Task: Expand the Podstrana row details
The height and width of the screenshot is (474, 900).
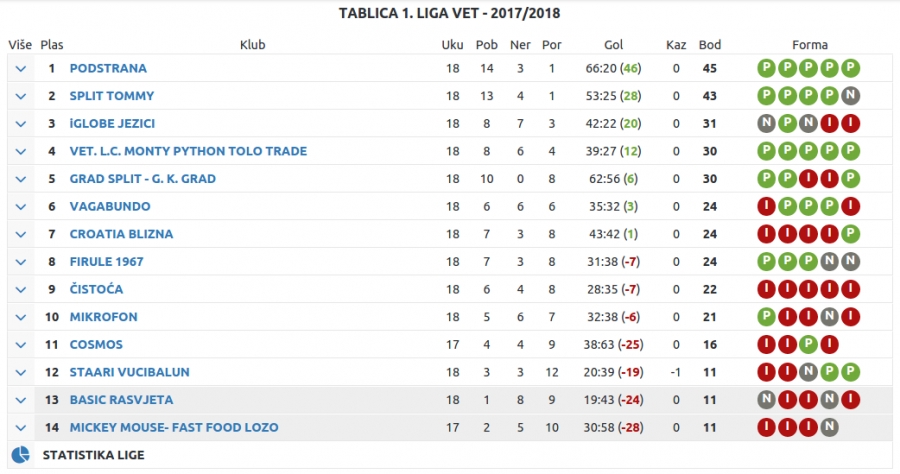Action: tap(21, 69)
